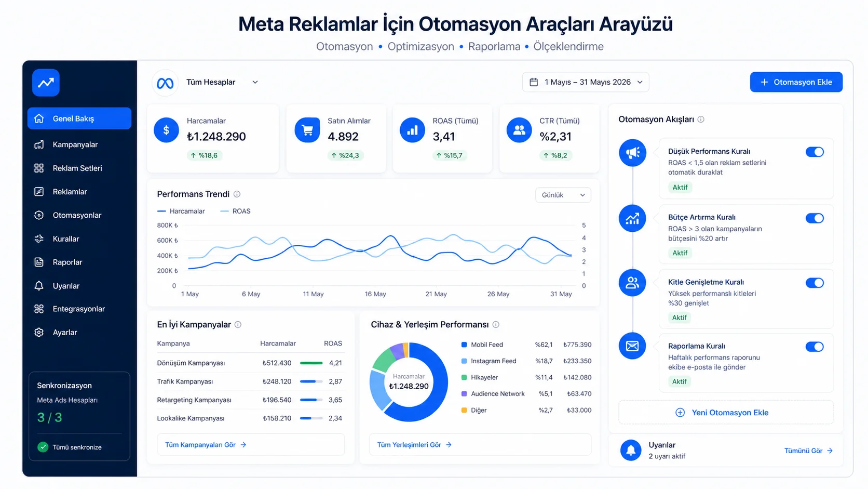The width and height of the screenshot is (868, 489).
Task: Click the Uyarılar bell icon in bottom card
Action: click(631, 450)
